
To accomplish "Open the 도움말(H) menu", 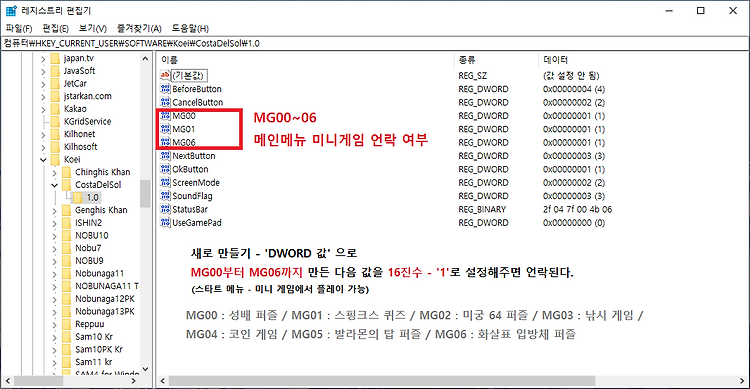I will click(x=190, y=29).
